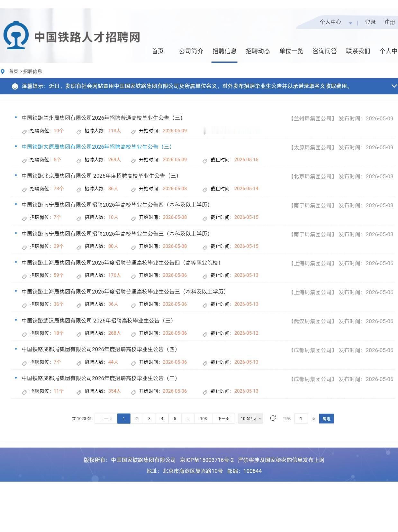Focus the 到第 page number input
This screenshot has height=532, width=398.
pos(301,418)
